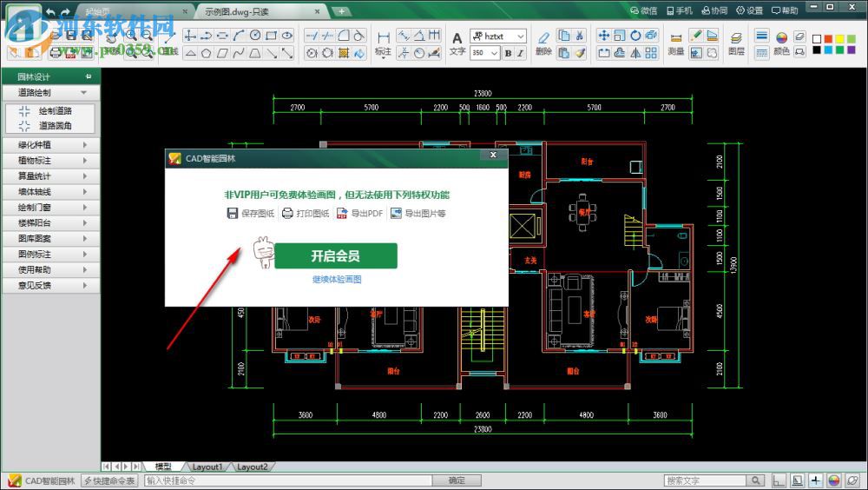Expand the 墙体轴线 section
Image resolution: width=868 pixels, height=490 pixels.
pyautogui.click(x=51, y=192)
